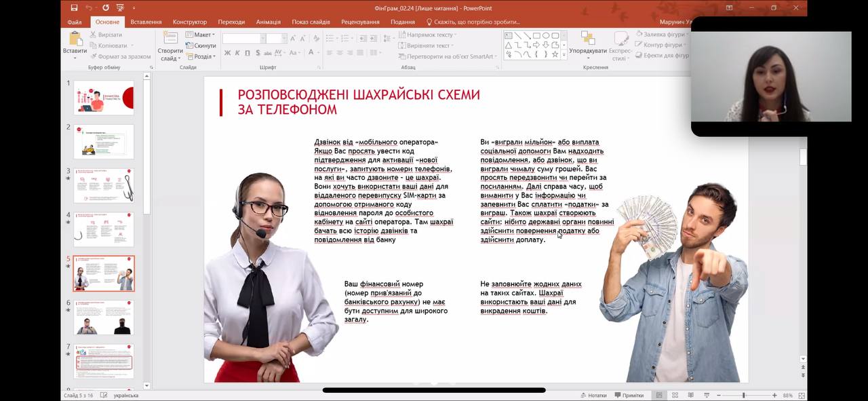Viewport: 868px width, 401px height.
Task: Switch to Slide Sorter view in status bar
Action: pos(675,395)
